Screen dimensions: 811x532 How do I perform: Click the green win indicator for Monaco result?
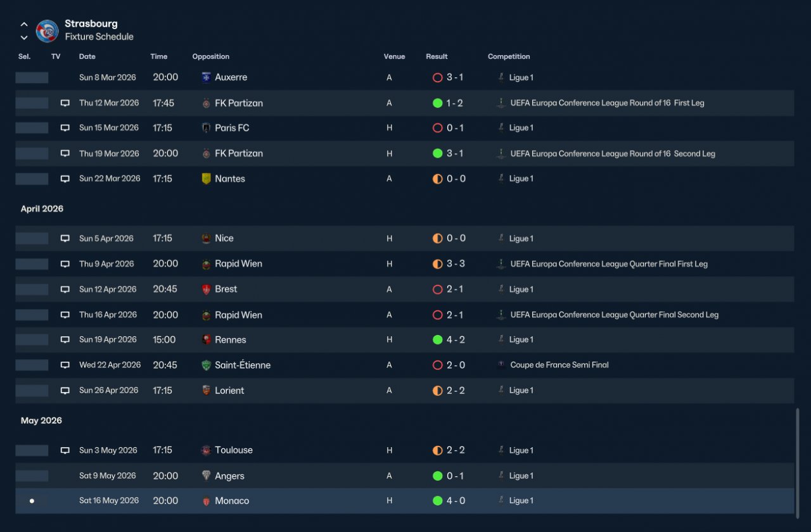[437, 501]
